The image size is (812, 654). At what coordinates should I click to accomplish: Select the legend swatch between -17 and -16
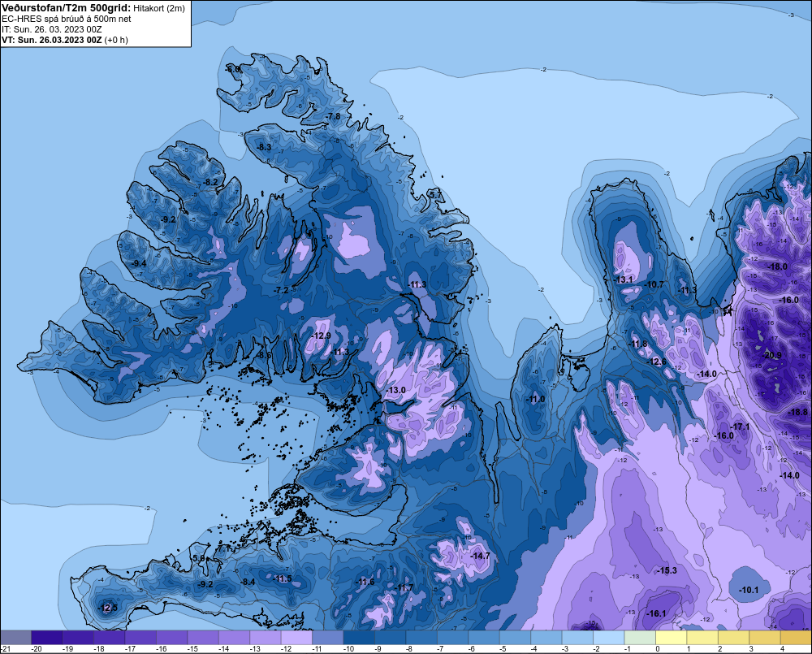[140, 638]
